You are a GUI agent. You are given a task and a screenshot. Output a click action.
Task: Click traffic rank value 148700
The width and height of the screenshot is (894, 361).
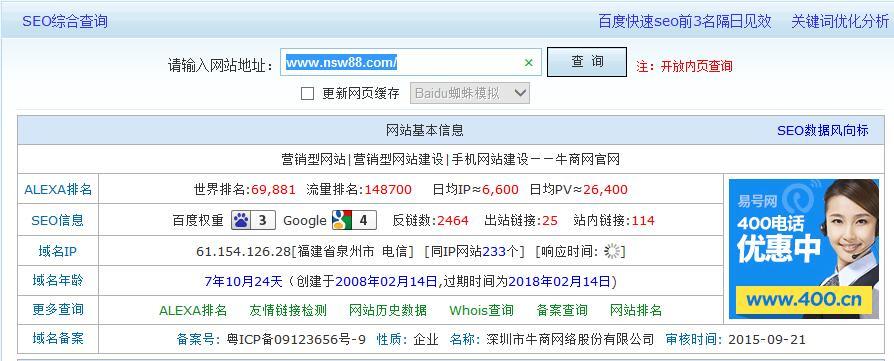(388, 190)
